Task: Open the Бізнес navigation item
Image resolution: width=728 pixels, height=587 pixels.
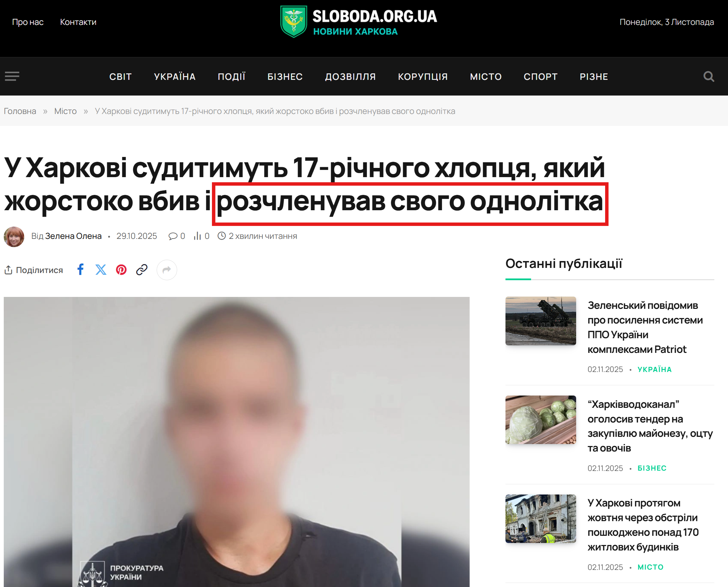Action: tap(285, 76)
